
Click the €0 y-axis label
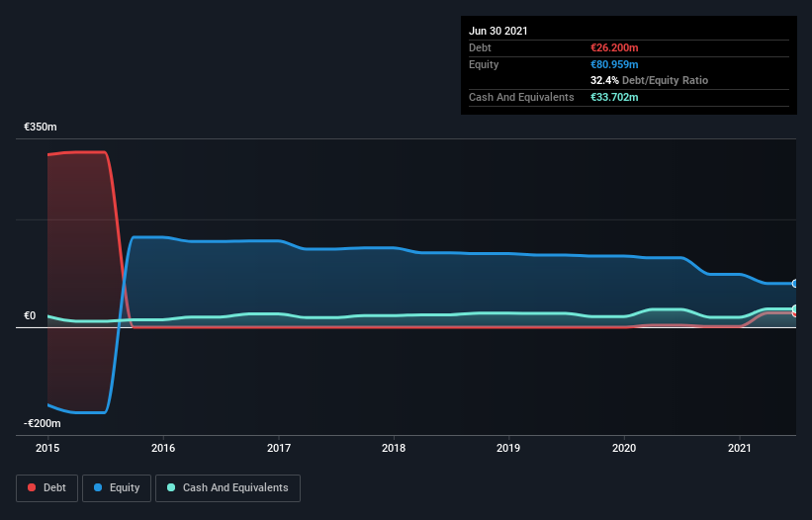pyautogui.click(x=30, y=315)
